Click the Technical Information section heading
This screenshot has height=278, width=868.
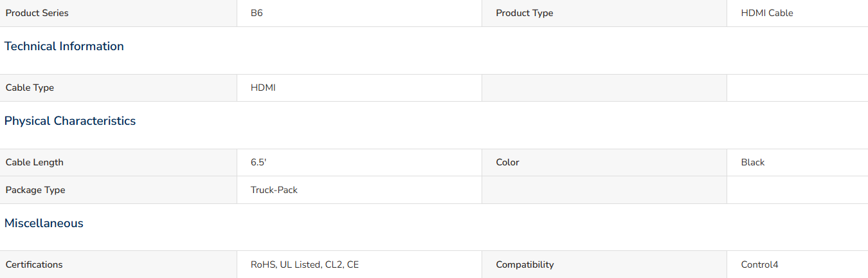pyautogui.click(x=64, y=46)
